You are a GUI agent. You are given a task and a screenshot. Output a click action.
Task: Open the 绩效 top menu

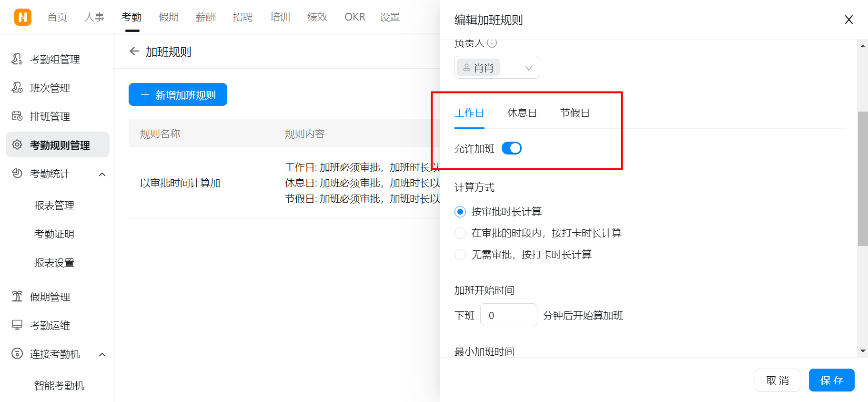(x=317, y=17)
